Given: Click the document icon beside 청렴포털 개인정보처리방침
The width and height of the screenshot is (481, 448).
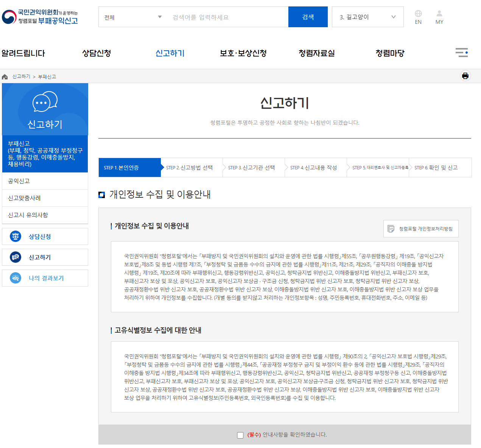Looking at the screenshot, I should click(391, 228).
